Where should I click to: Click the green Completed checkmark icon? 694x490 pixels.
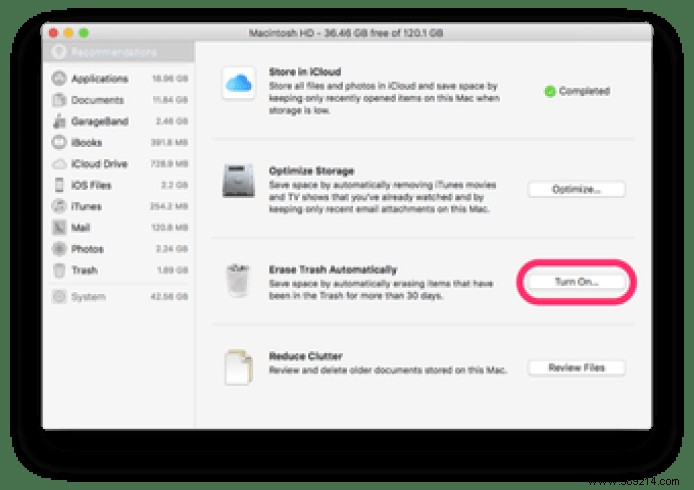click(550, 91)
